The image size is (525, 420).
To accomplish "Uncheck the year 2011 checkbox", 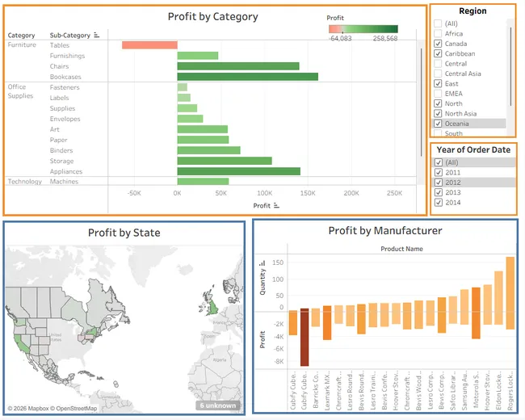I will coord(439,173).
